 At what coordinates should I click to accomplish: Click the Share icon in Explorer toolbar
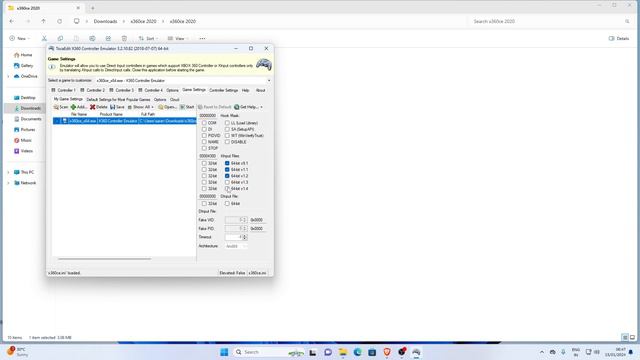(108, 38)
